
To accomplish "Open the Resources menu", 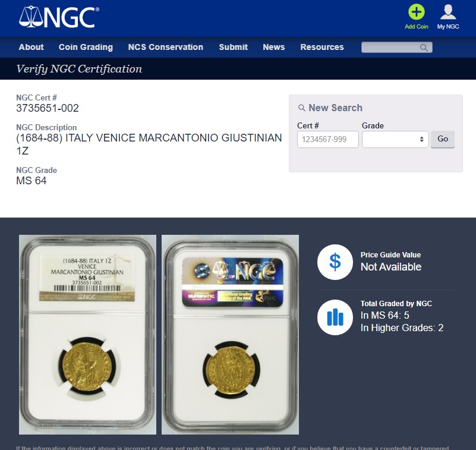I will click(321, 47).
